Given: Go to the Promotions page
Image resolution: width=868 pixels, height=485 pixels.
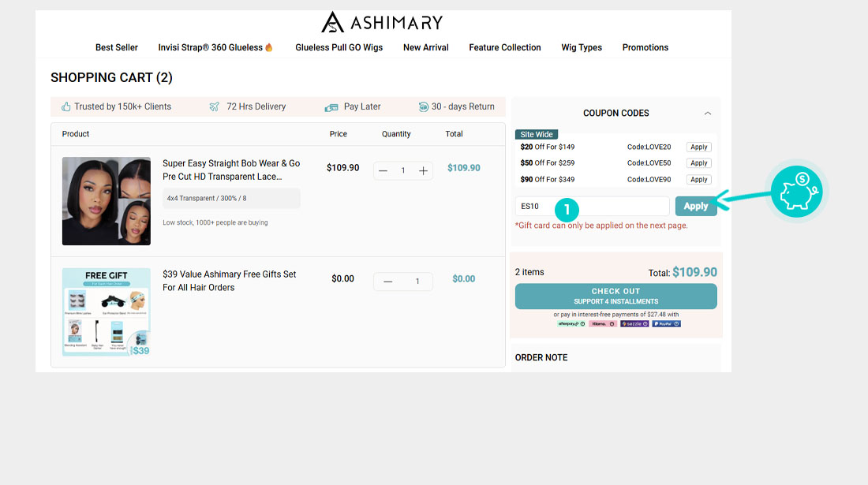Looking at the screenshot, I should (x=645, y=47).
